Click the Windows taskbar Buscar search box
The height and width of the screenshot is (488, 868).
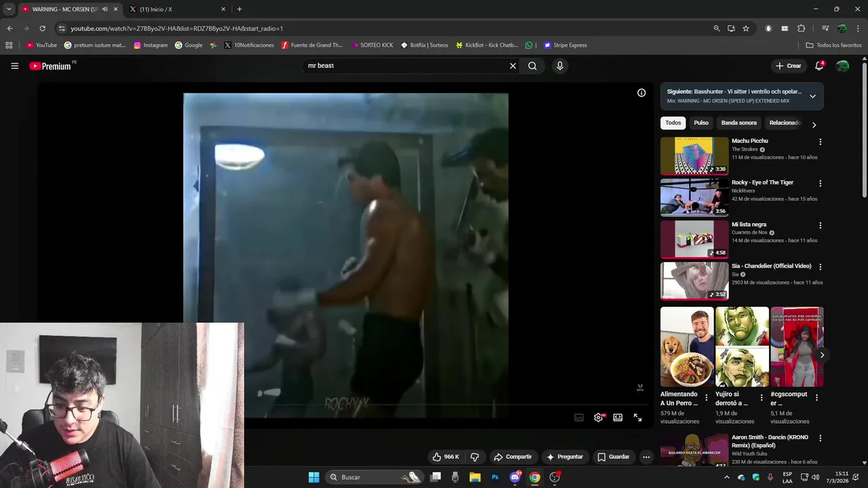tap(375, 477)
